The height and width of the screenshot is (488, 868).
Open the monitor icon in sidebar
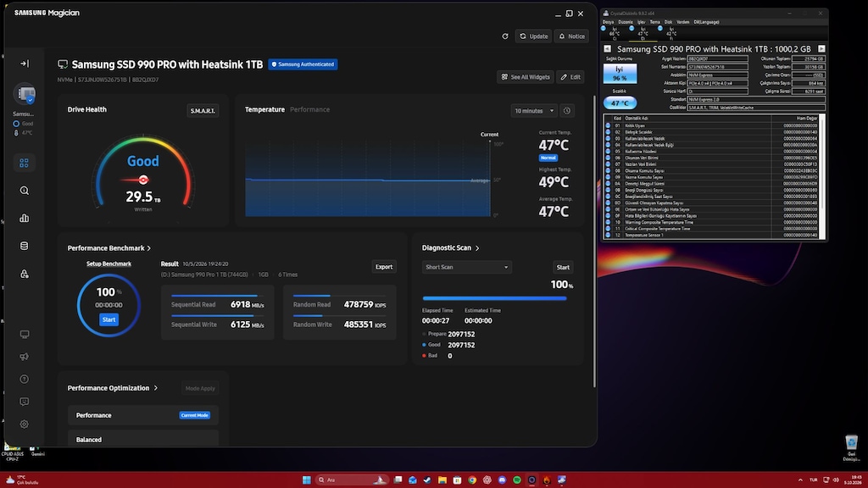[24, 334]
